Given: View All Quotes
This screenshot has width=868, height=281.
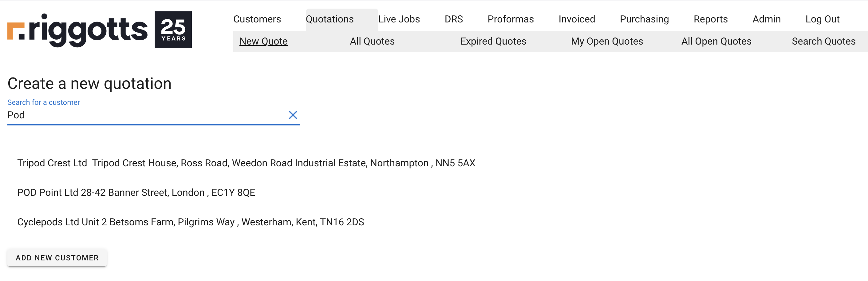Looking at the screenshot, I should click(x=372, y=42).
